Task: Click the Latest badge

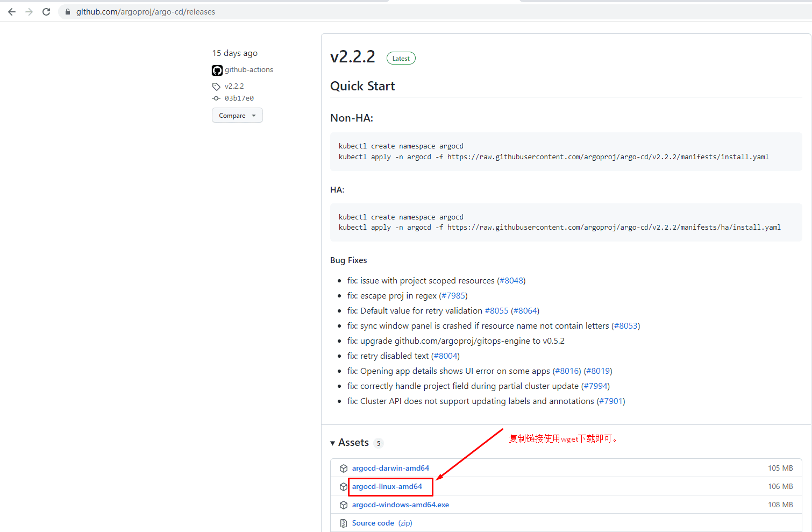Action: [x=401, y=58]
